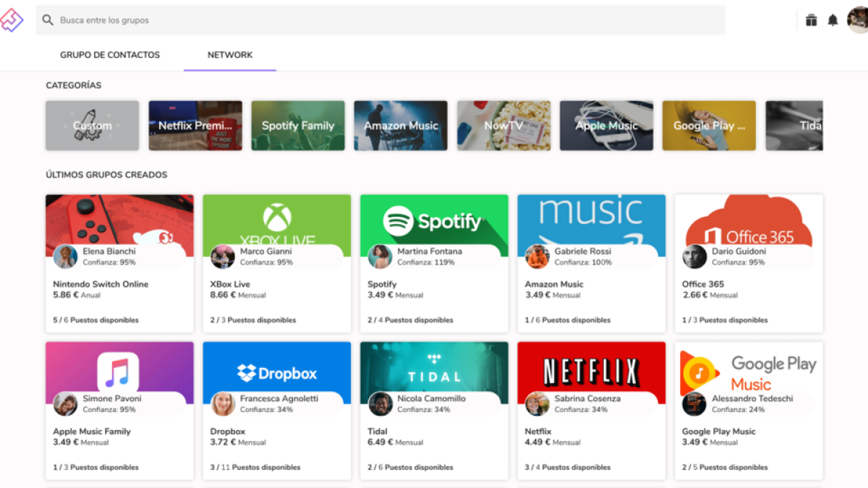Click the 'Spotify' group title text

coord(382,285)
